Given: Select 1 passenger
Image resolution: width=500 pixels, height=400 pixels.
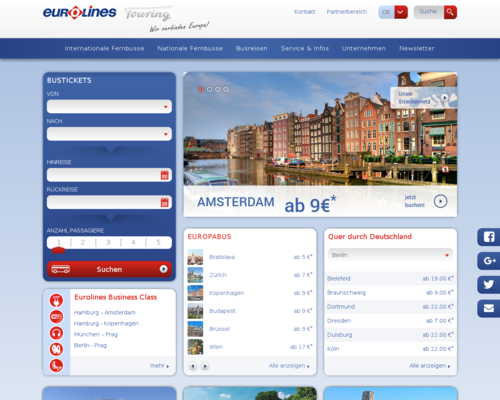Looking at the screenshot, I should 59,242.
